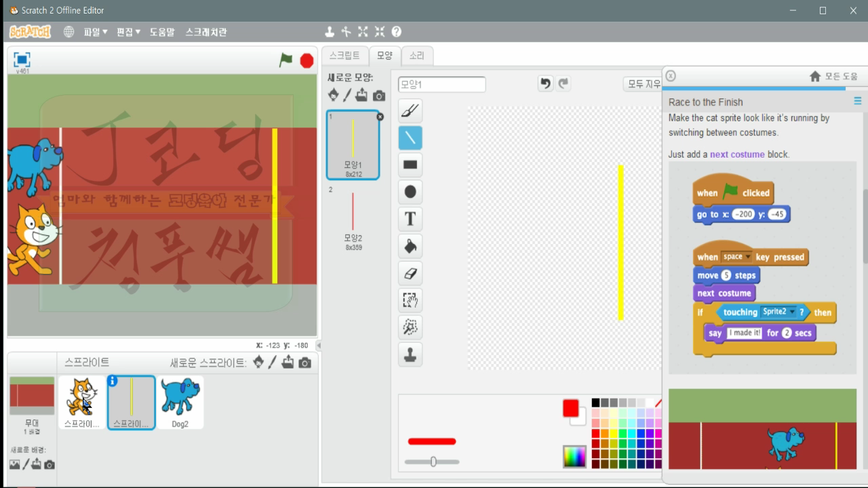Choose new sprite from library

click(x=258, y=363)
